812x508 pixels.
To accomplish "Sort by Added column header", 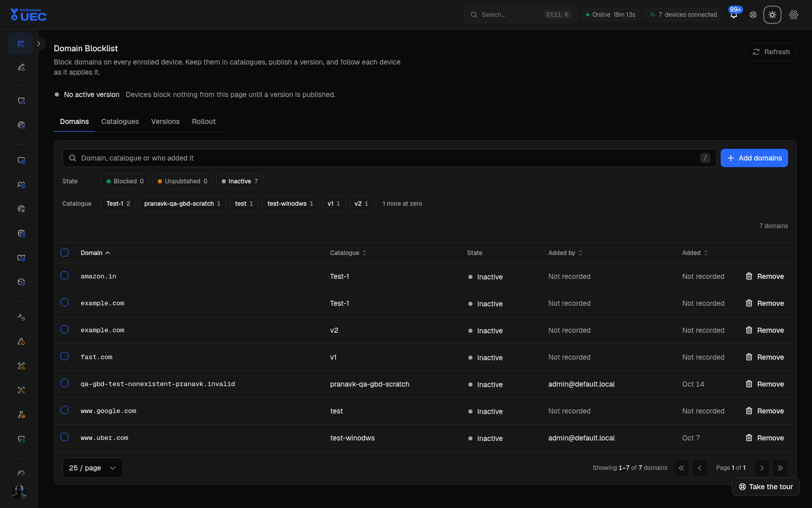I will pyautogui.click(x=695, y=253).
